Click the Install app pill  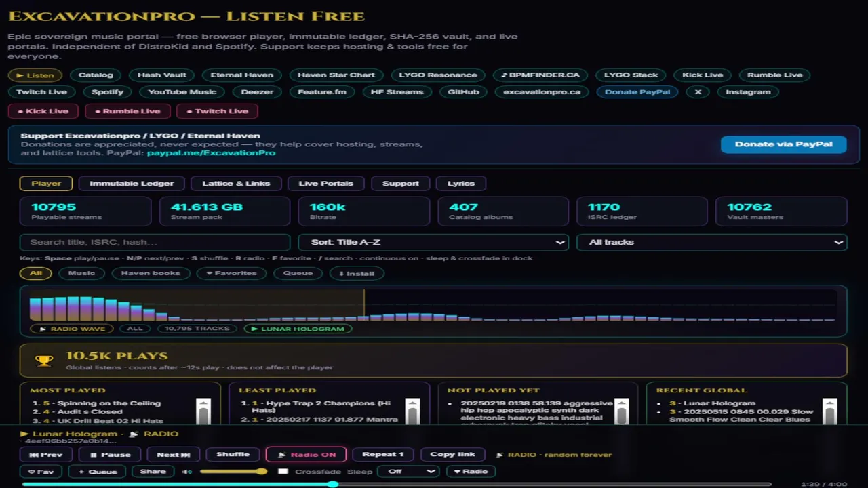(x=357, y=273)
